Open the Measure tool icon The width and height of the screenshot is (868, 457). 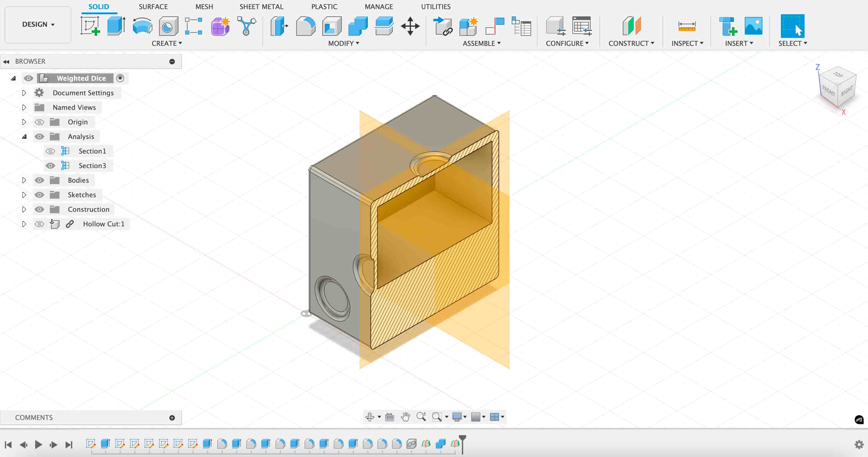point(687,26)
